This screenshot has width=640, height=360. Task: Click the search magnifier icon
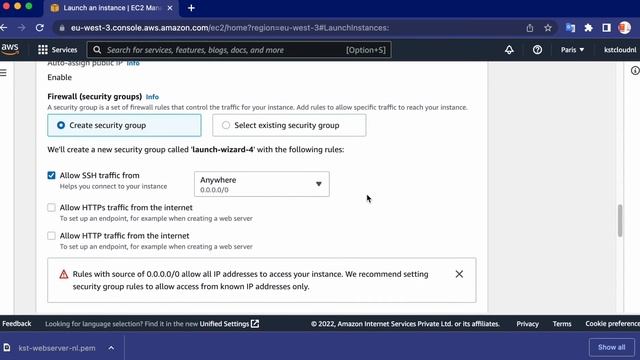97,50
